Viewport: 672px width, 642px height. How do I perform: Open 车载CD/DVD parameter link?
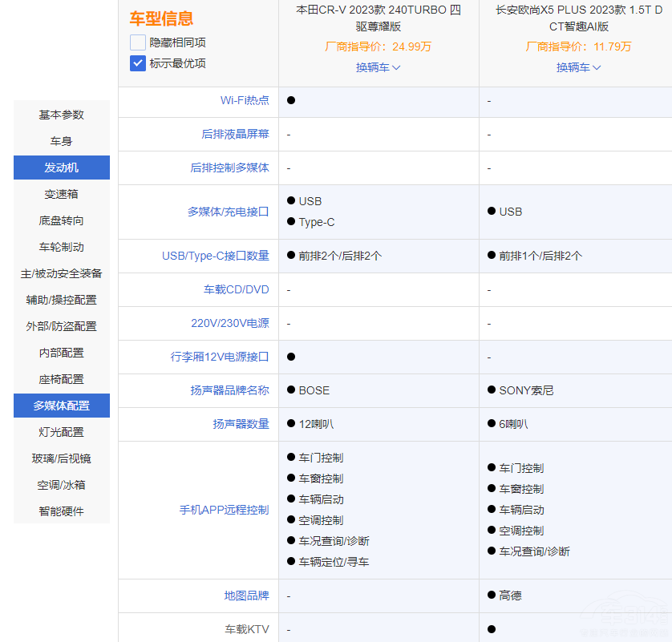[x=237, y=289]
